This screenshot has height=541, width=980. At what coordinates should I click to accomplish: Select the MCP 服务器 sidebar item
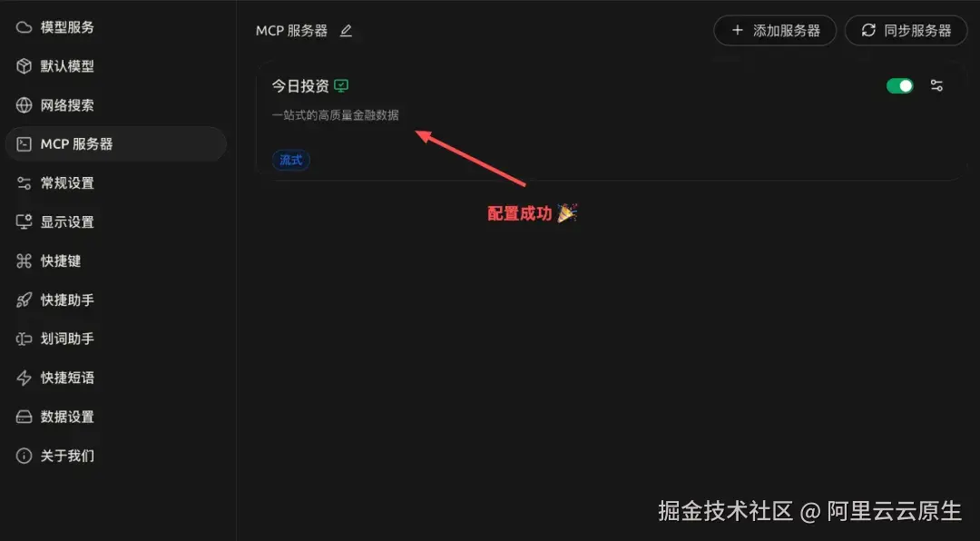(116, 143)
